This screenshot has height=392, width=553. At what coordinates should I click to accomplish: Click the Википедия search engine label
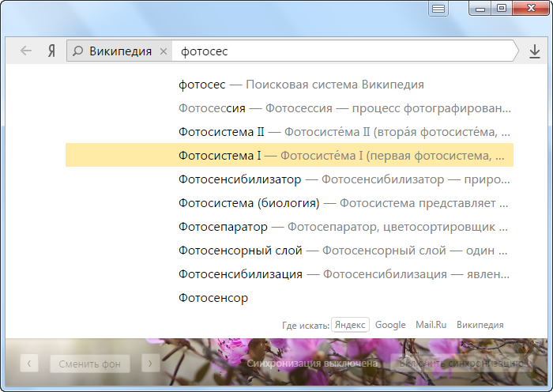(x=120, y=51)
